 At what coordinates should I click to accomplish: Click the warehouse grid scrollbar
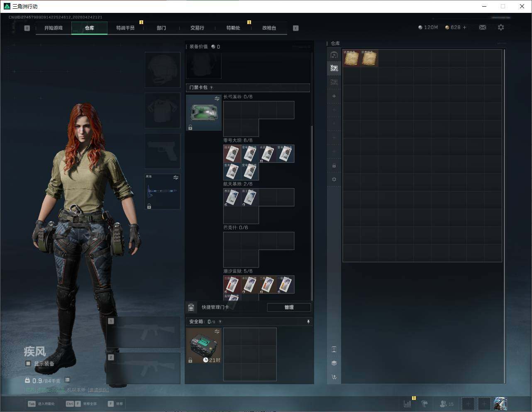point(505,216)
